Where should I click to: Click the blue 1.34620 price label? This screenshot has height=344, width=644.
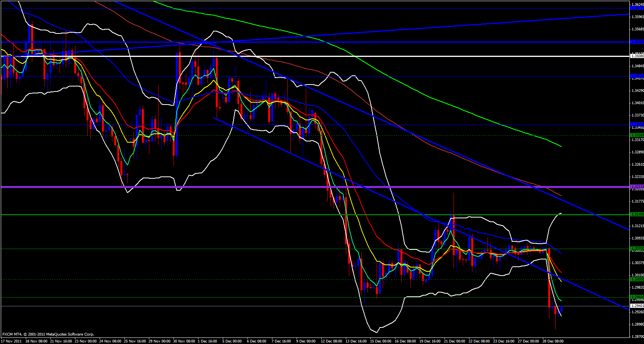pos(637,76)
